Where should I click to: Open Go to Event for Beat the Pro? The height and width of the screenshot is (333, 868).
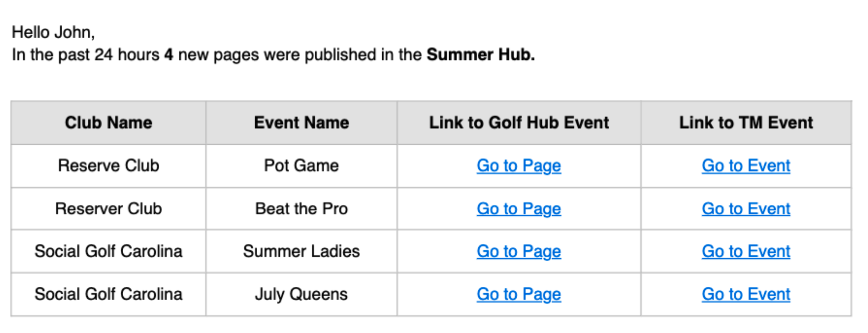[746, 209]
